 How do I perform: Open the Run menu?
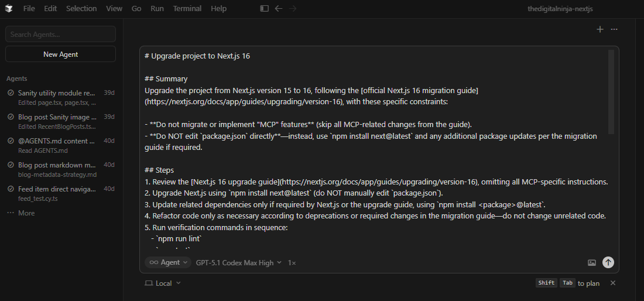(x=157, y=8)
